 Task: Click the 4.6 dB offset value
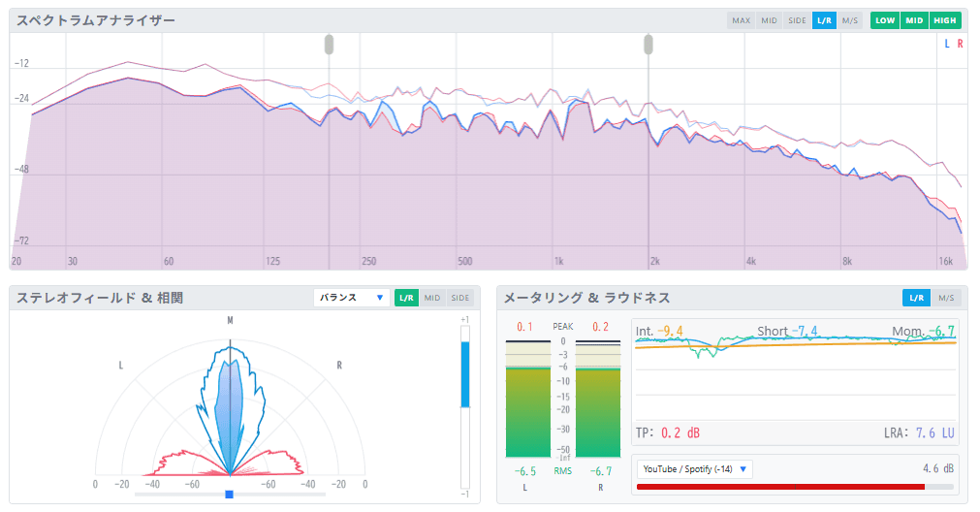point(938,468)
